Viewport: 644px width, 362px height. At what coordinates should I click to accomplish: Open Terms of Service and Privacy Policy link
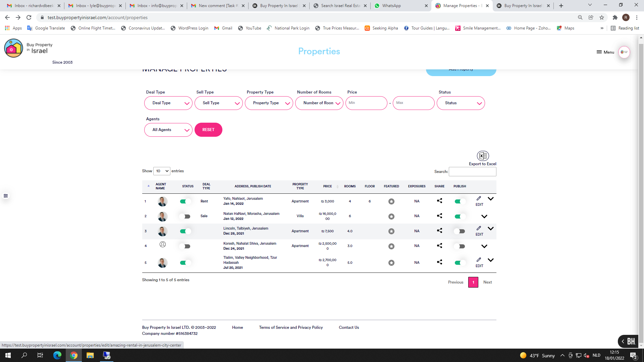click(290, 327)
